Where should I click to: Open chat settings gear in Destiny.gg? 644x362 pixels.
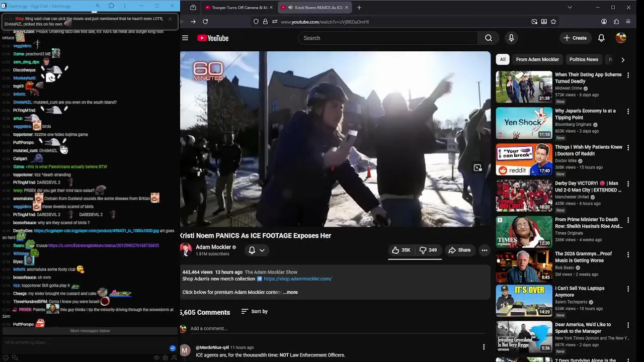tap(165, 357)
